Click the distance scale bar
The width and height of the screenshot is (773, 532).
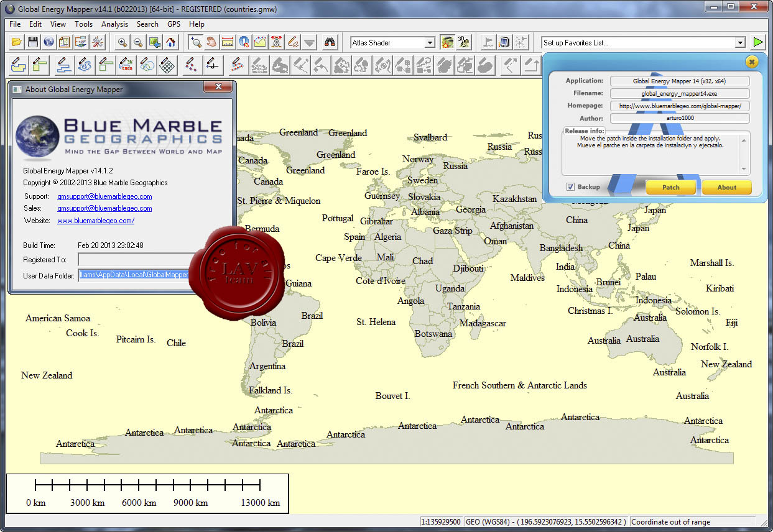147,493
